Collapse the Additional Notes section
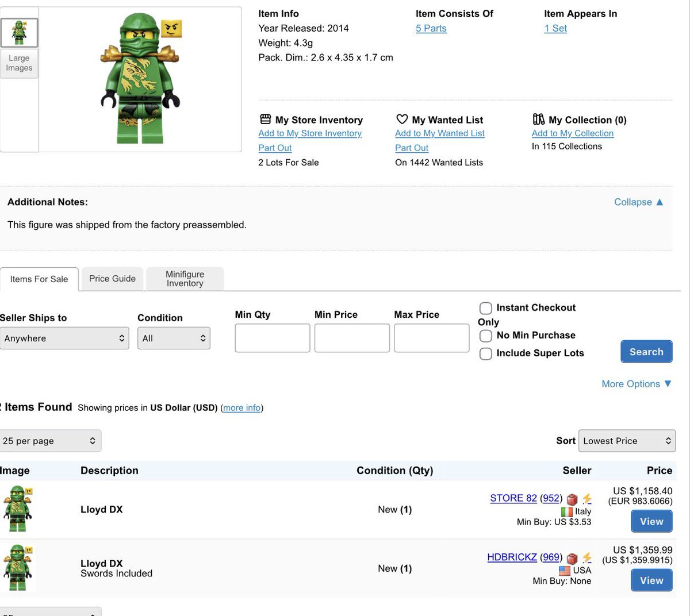690x616 pixels. [639, 202]
